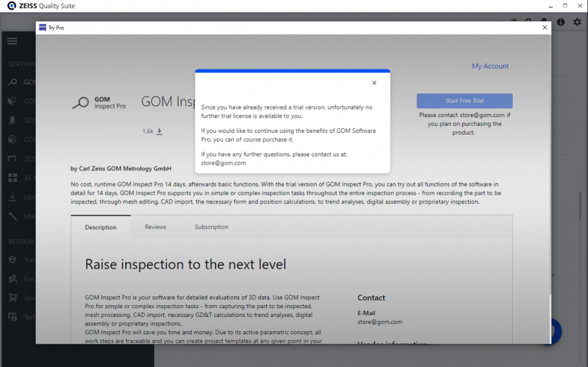
Task: Maximize the ZEISS Quality Suite window
Action: (565, 6)
